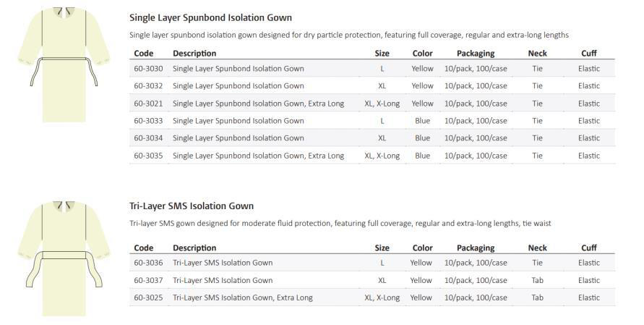
Task: Click the Packaging column header in first table
Action: (476, 54)
